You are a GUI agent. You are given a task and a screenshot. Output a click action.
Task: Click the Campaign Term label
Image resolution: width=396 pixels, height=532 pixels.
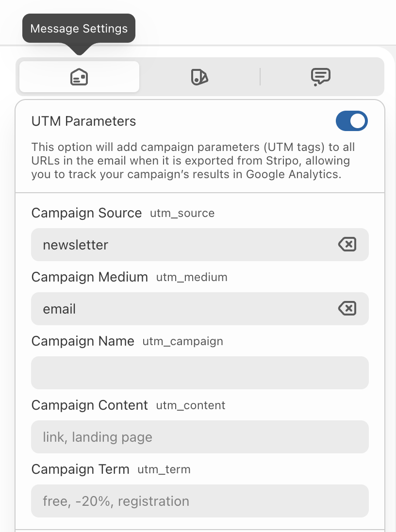(x=80, y=469)
